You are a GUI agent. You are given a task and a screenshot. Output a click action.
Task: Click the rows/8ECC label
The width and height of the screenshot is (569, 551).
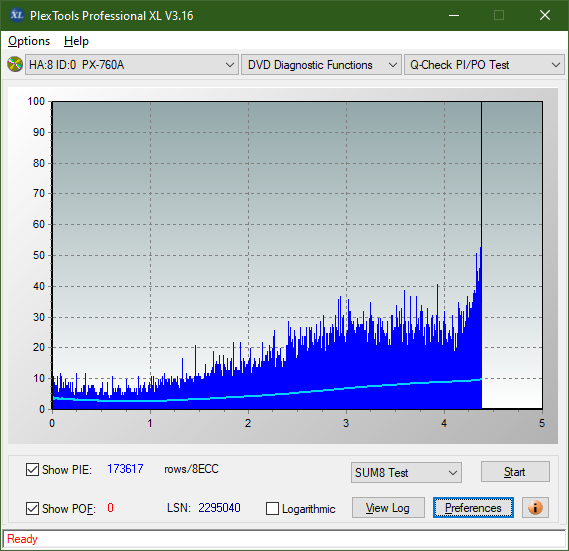tap(191, 469)
